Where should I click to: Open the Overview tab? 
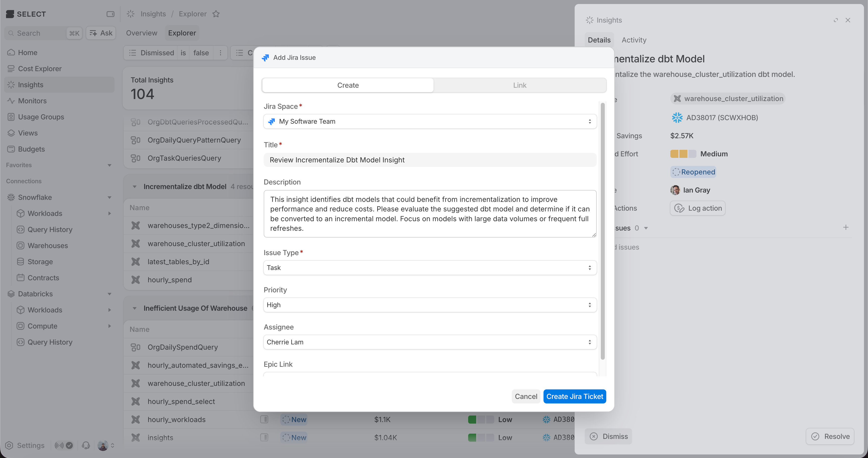141,33
